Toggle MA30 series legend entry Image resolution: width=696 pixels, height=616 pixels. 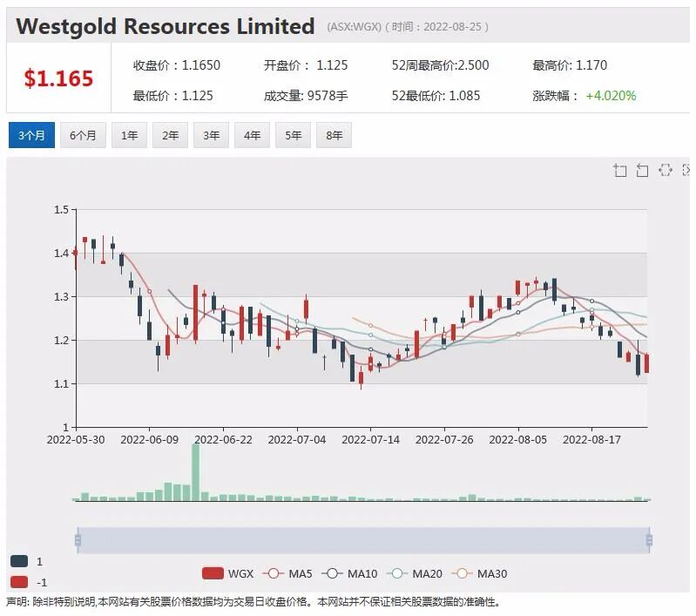coord(479,573)
